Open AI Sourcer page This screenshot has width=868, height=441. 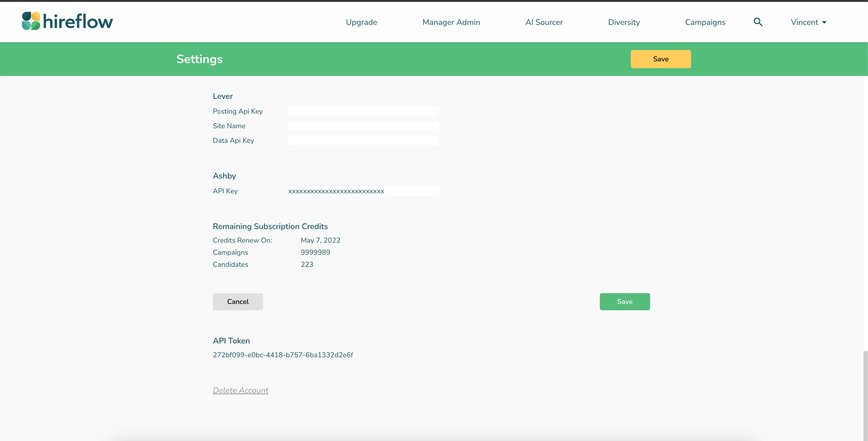pyautogui.click(x=544, y=22)
